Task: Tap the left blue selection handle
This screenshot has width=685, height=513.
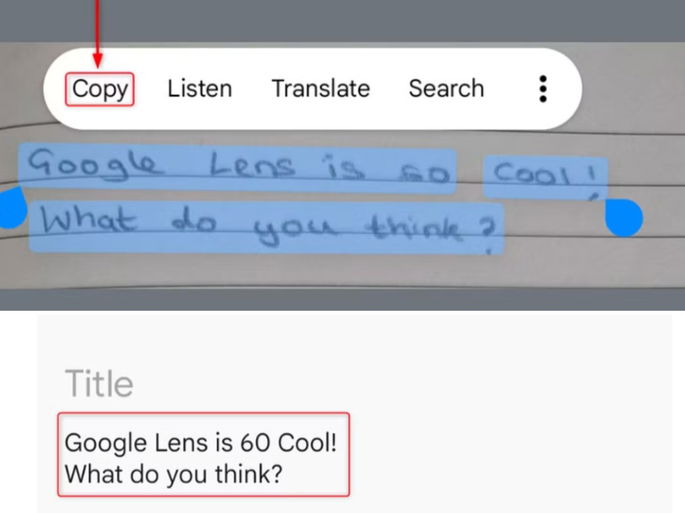Action: click(x=11, y=208)
